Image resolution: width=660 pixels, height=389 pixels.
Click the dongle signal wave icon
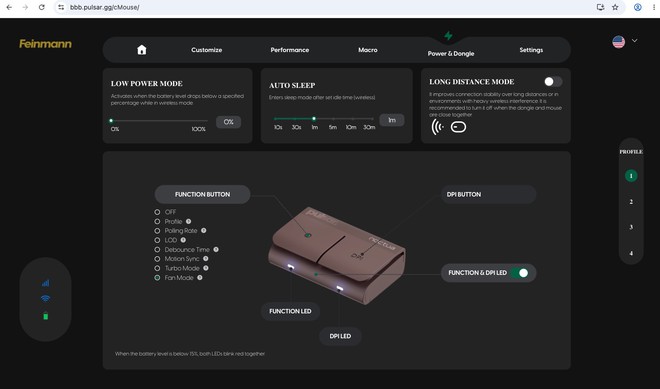pos(438,127)
